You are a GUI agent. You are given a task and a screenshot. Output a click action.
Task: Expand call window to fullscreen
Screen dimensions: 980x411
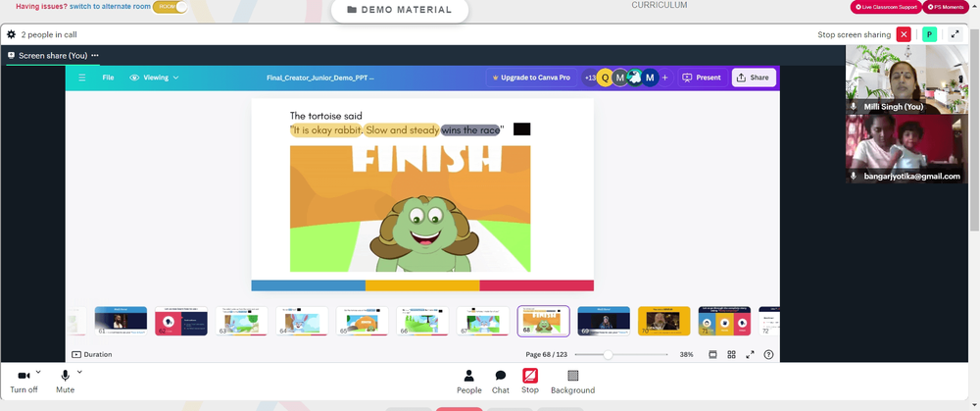(955, 34)
